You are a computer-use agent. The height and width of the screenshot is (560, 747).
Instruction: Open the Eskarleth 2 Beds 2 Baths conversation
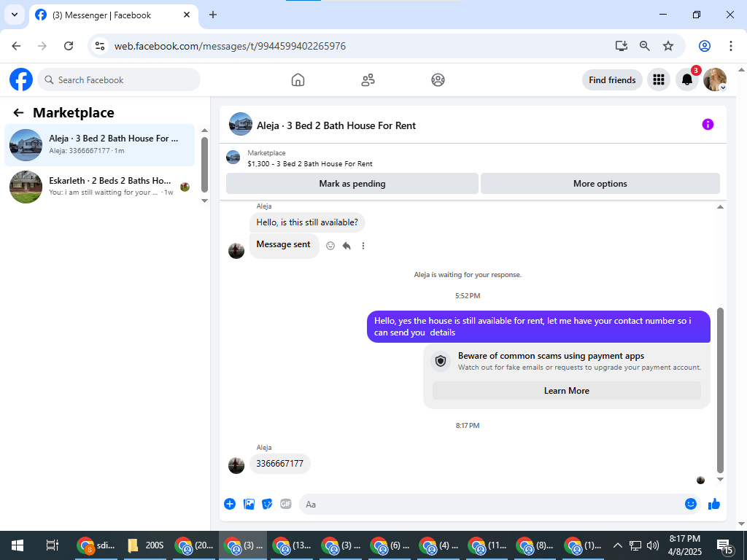[99, 187]
